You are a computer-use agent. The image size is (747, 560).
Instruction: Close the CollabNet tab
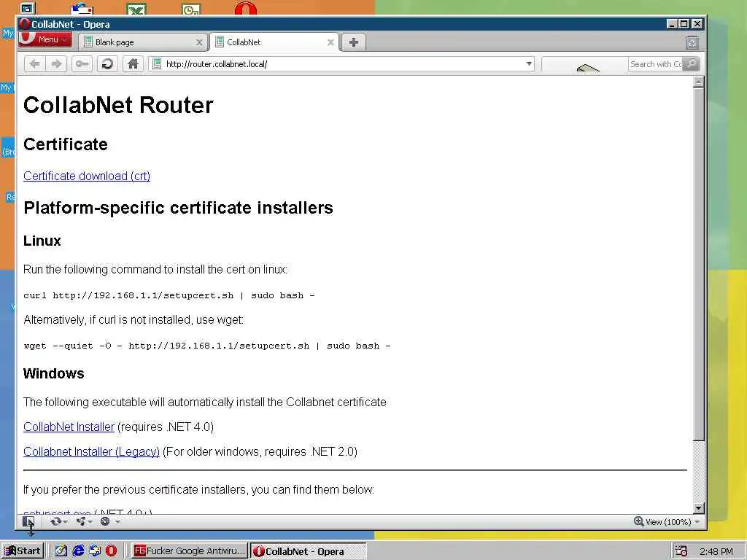pyautogui.click(x=330, y=42)
